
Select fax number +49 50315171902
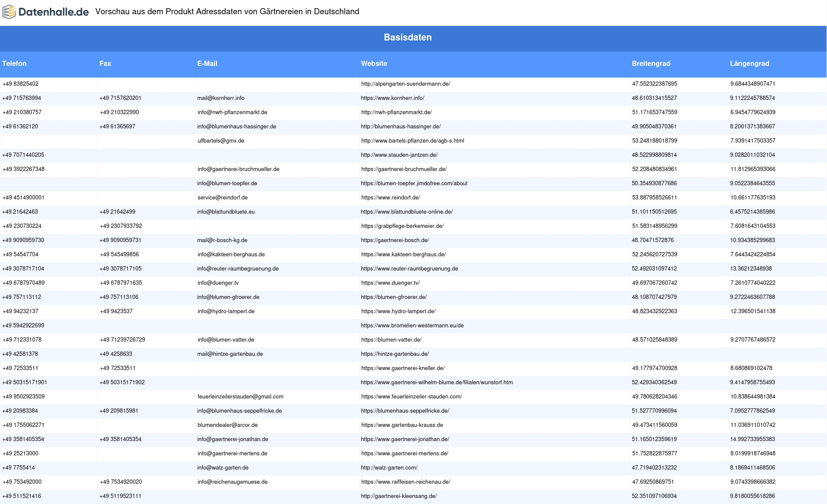[x=122, y=383]
